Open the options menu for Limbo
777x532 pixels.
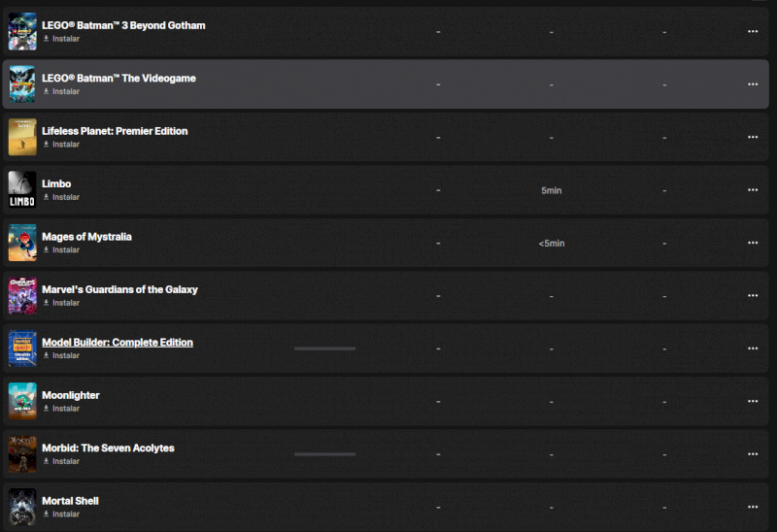coord(753,190)
